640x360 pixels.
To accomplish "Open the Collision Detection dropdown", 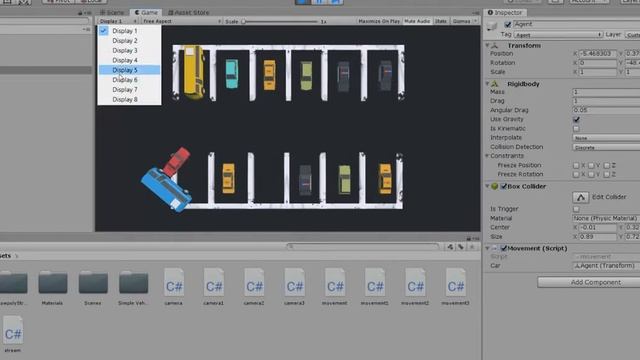I will point(606,147).
